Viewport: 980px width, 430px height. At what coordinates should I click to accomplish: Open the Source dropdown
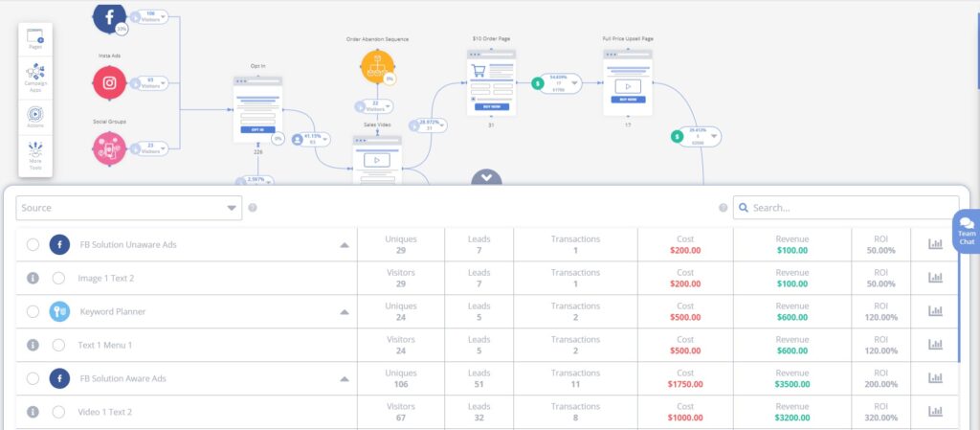(x=129, y=208)
